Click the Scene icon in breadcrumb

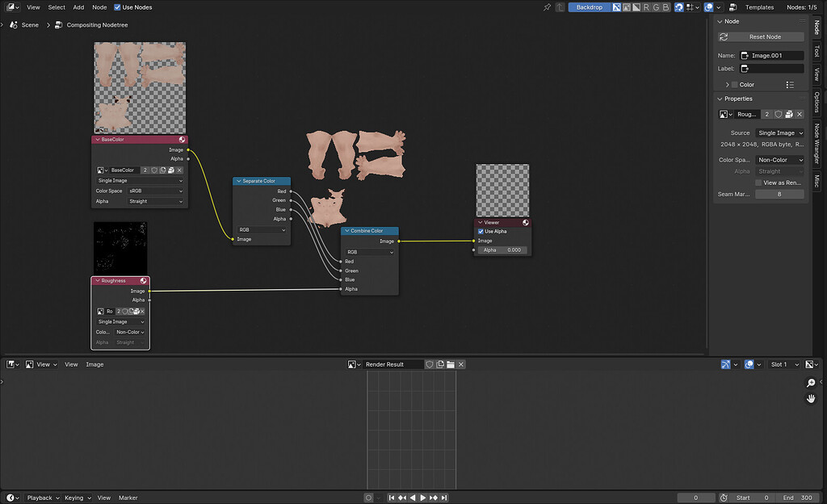click(14, 25)
